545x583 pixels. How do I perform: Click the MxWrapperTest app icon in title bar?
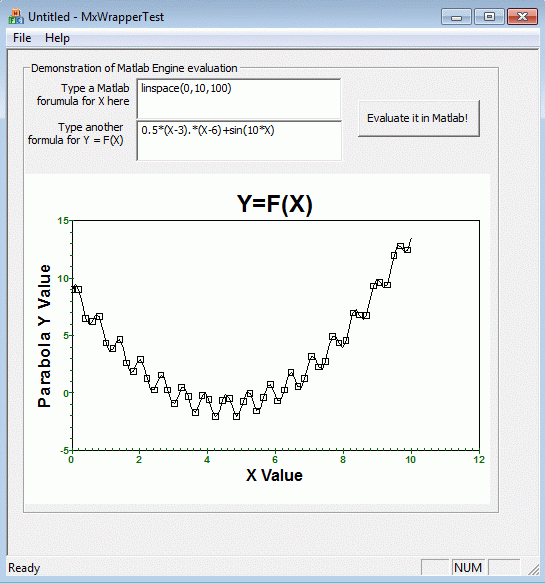tap(16, 17)
